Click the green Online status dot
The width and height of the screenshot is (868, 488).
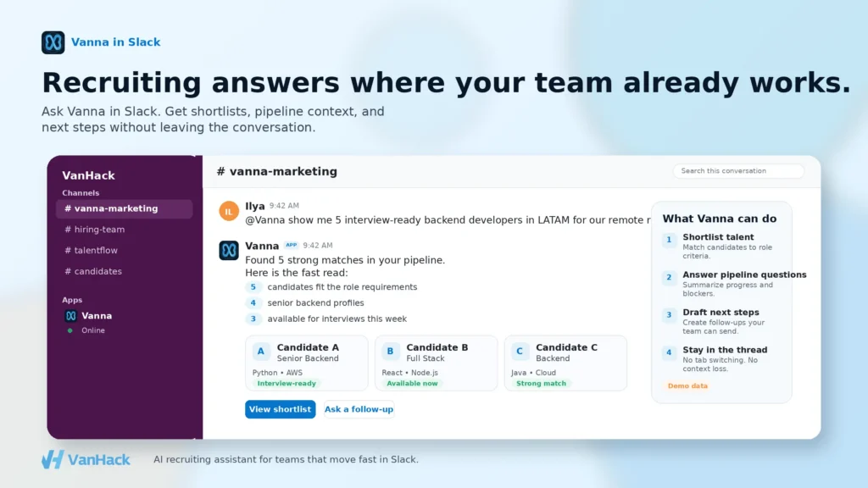point(70,330)
